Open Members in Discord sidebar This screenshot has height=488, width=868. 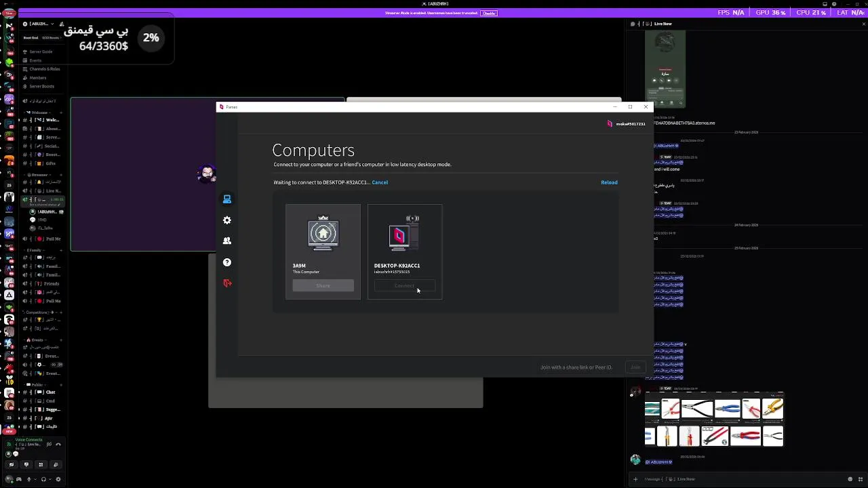tap(38, 78)
